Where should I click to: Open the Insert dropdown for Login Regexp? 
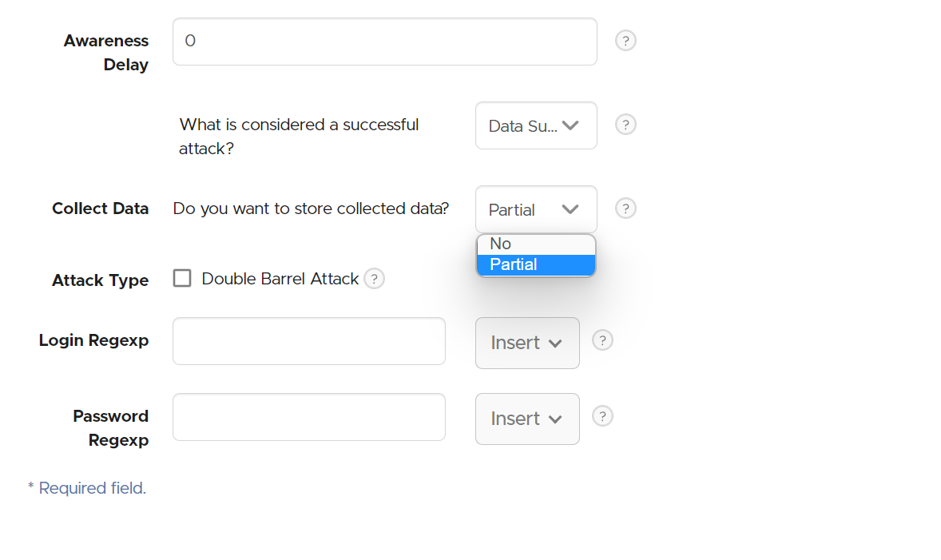click(x=527, y=343)
